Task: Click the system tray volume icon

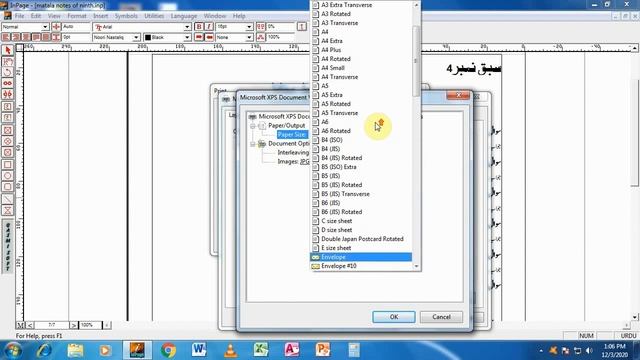Action: 589,351
